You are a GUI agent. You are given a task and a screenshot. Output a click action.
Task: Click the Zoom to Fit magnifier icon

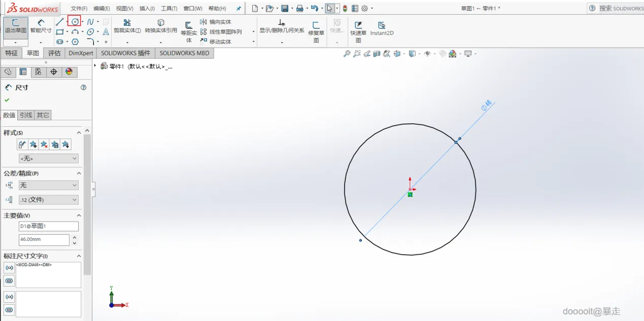pyautogui.click(x=347, y=54)
